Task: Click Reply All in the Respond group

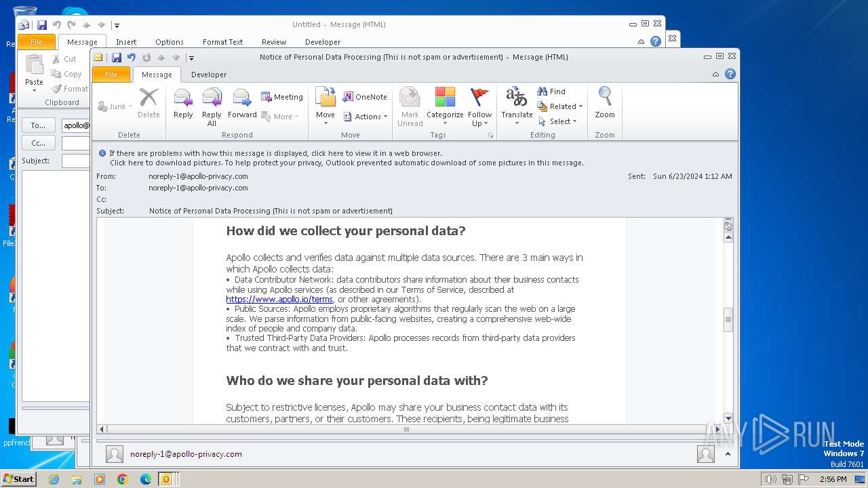Action: [x=212, y=106]
